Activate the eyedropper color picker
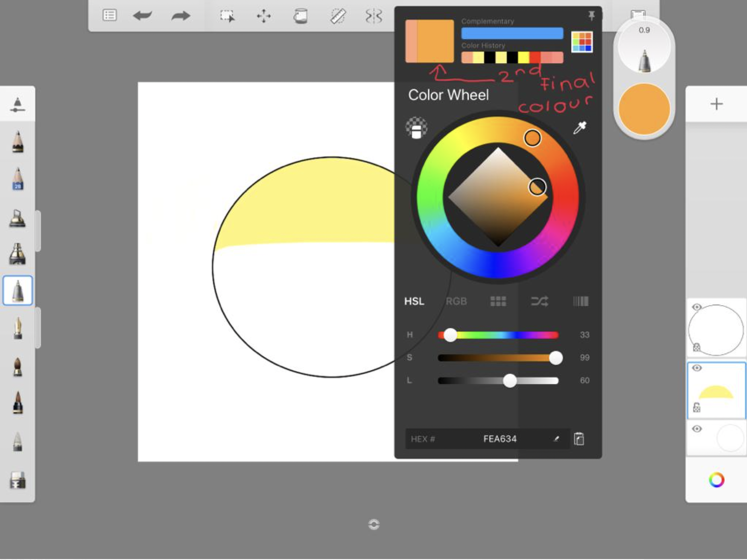This screenshot has width=747, height=560. pos(580,127)
